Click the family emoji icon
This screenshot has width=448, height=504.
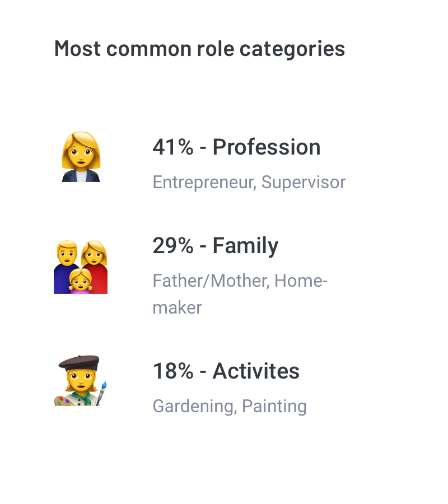coord(81,267)
